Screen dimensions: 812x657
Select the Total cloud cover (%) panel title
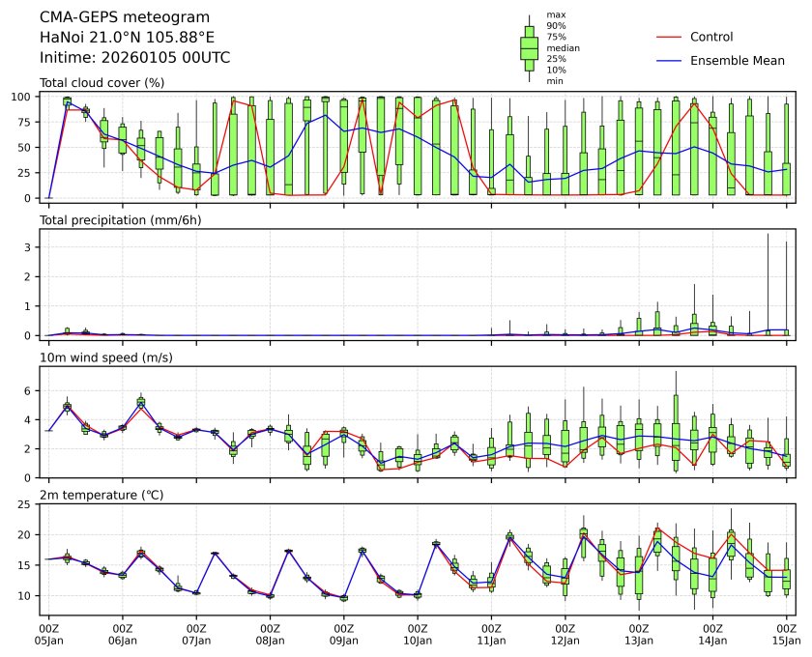coord(101,83)
